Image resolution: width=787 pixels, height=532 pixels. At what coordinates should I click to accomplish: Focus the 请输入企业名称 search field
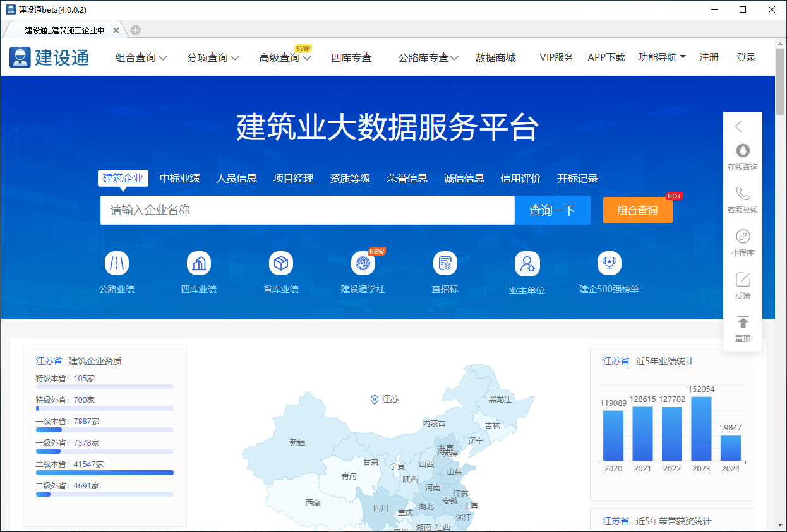[x=308, y=210]
